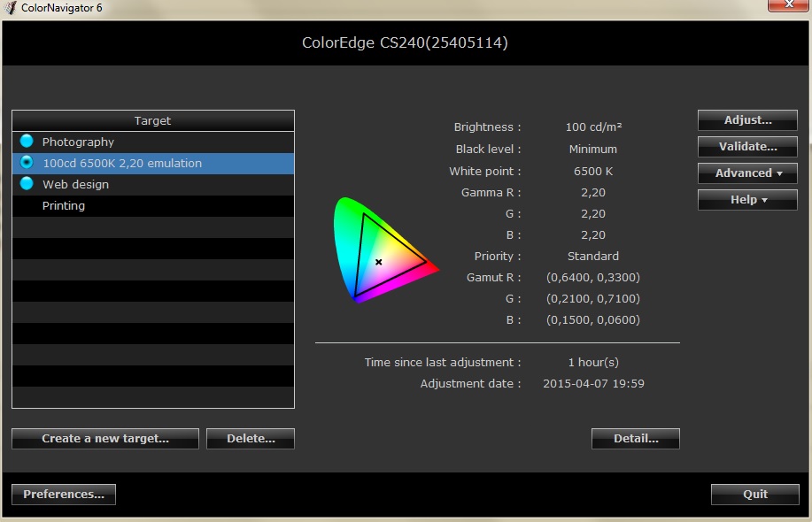
Task: Click Create a new target... button
Action: 105,439
